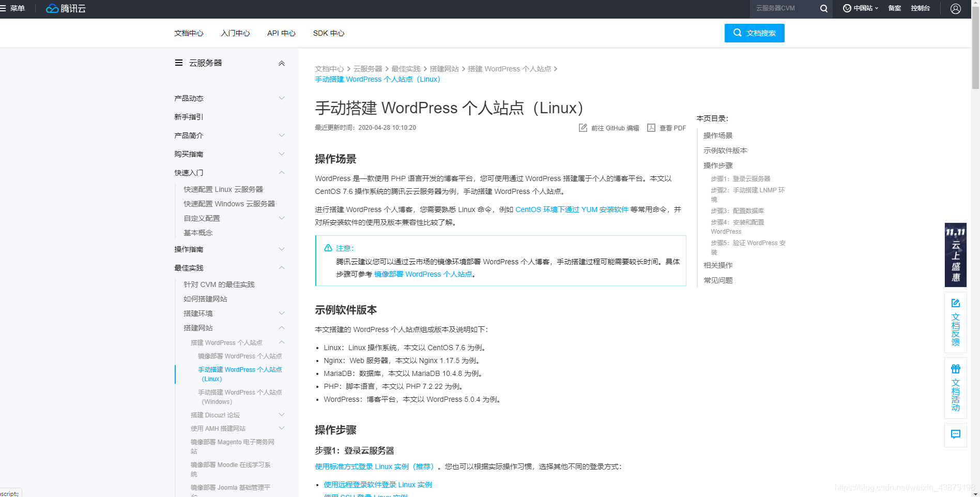
Task: Click the 云服务器 breadcrumb link
Action: (x=367, y=69)
